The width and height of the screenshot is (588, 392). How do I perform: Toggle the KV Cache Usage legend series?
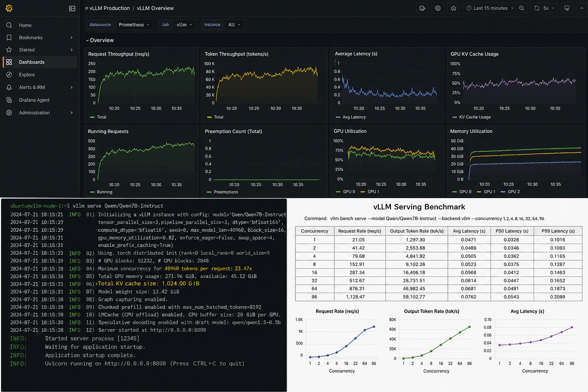pyautogui.click(x=471, y=117)
